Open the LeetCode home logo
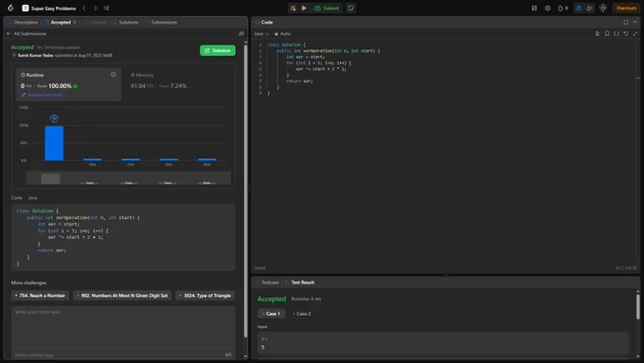Image resolution: width=644 pixels, height=363 pixels. (x=10, y=8)
